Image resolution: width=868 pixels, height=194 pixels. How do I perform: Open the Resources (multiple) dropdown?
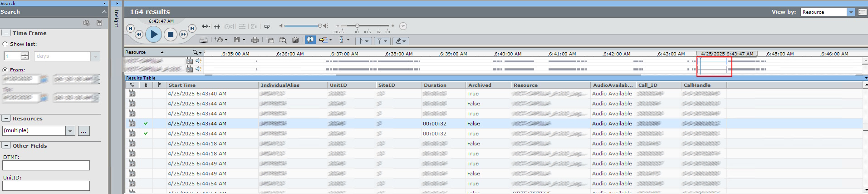click(x=70, y=131)
